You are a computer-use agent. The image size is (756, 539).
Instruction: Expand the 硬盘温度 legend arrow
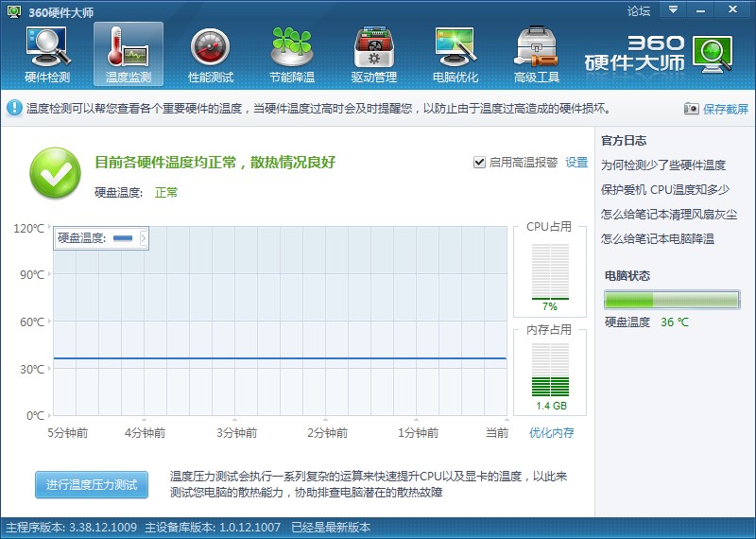pos(144,238)
